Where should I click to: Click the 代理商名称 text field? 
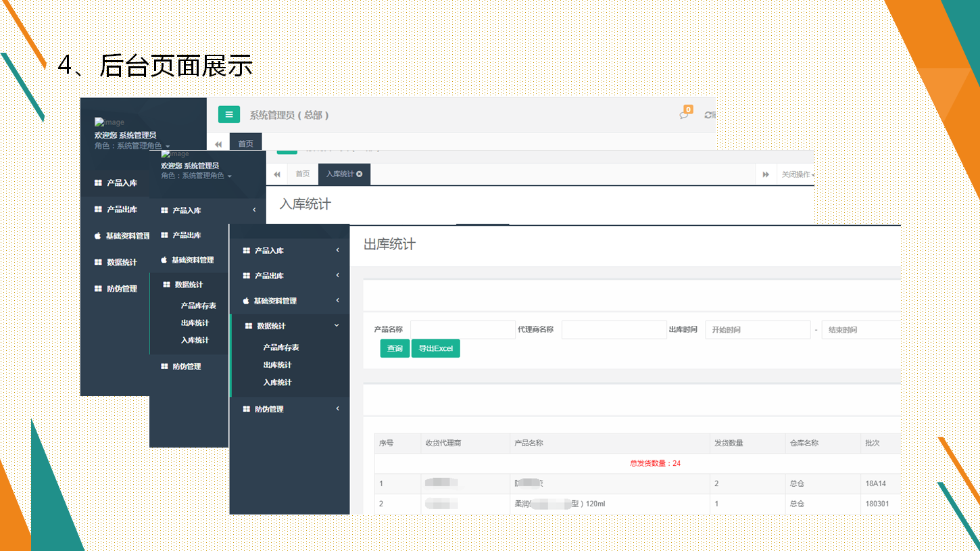click(614, 330)
